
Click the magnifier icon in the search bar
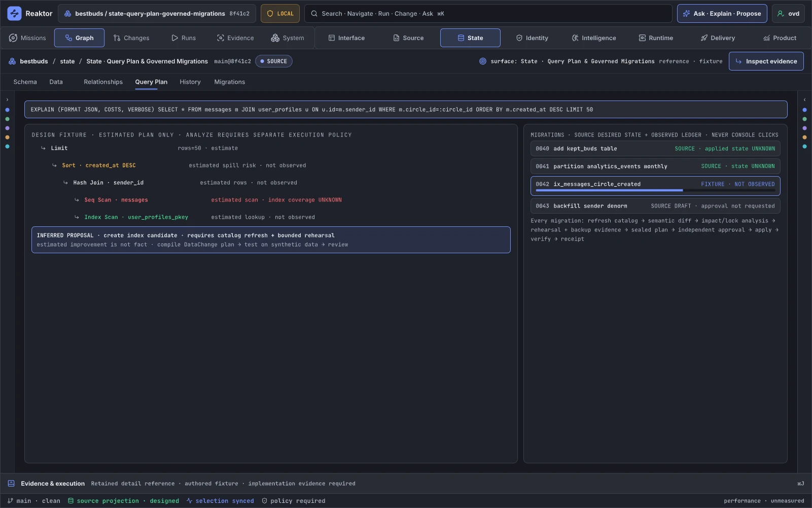[314, 14]
